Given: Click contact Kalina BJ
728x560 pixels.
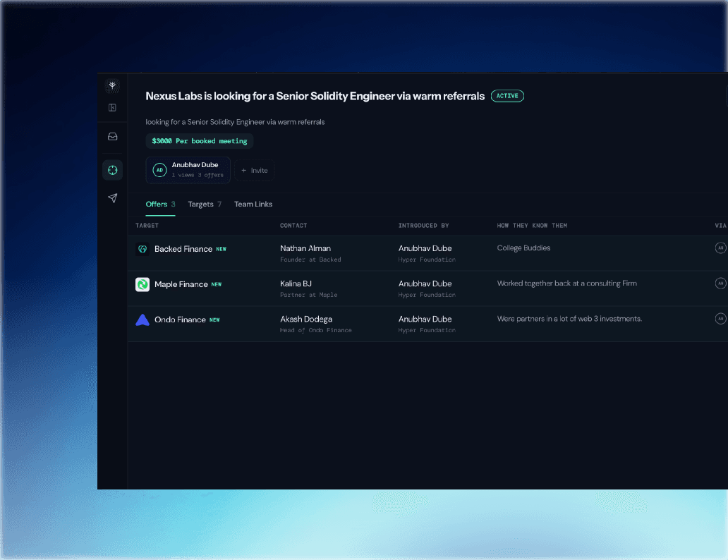Looking at the screenshot, I should point(296,284).
